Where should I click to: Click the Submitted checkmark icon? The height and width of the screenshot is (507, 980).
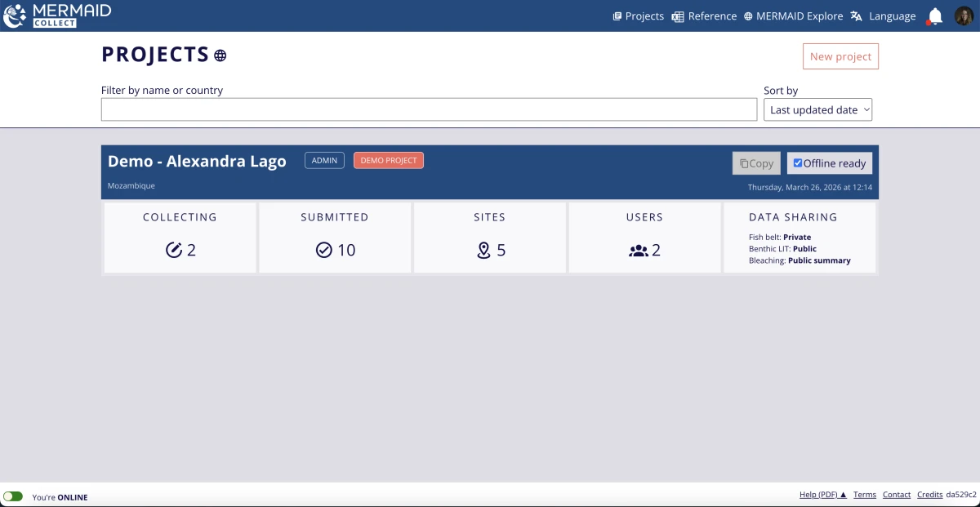click(323, 250)
